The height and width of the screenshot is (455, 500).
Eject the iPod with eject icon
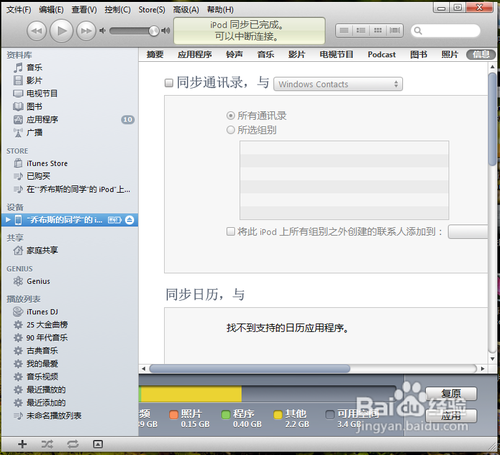click(130, 220)
